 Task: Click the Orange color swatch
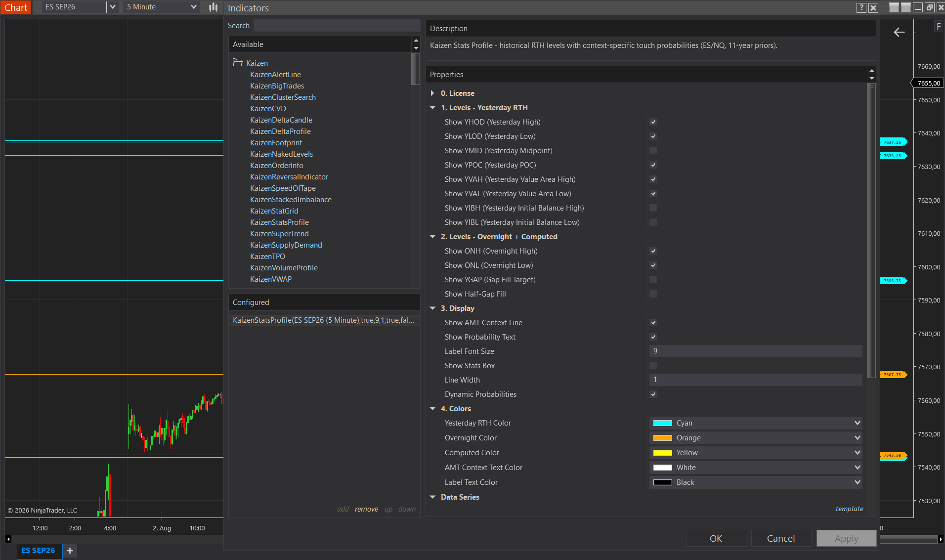[662, 438]
